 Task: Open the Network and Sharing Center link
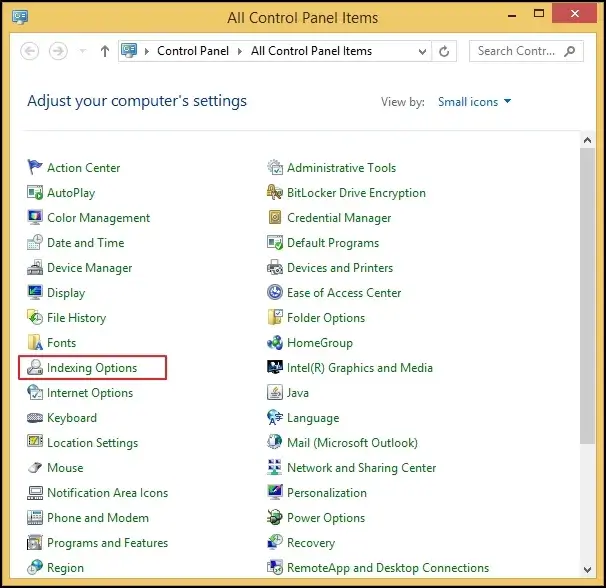tap(361, 468)
